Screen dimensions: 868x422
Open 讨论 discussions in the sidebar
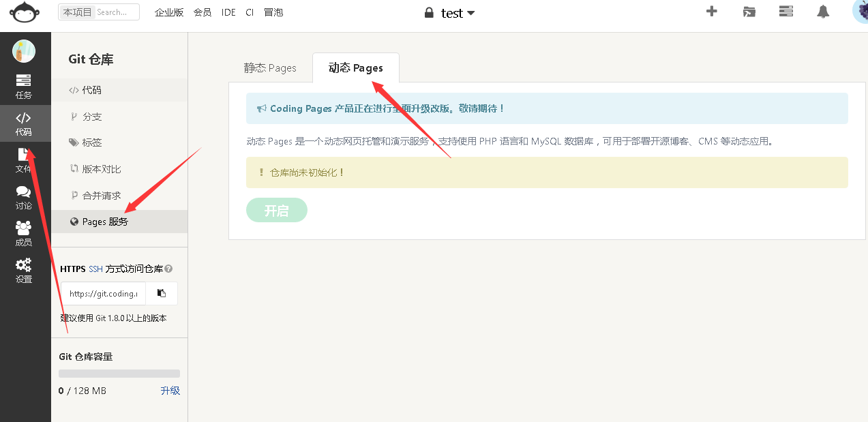pyautogui.click(x=24, y=197)
